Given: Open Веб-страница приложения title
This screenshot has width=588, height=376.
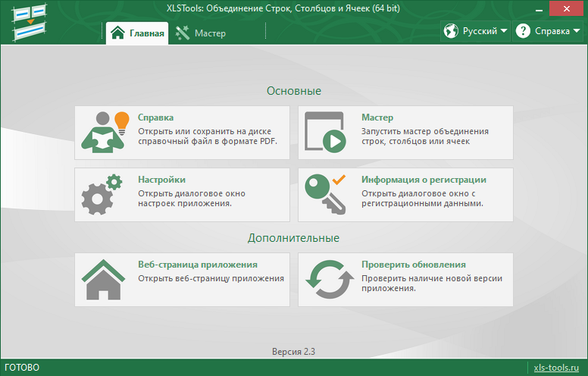Looking at the screenshot, I should coord(198,265).
